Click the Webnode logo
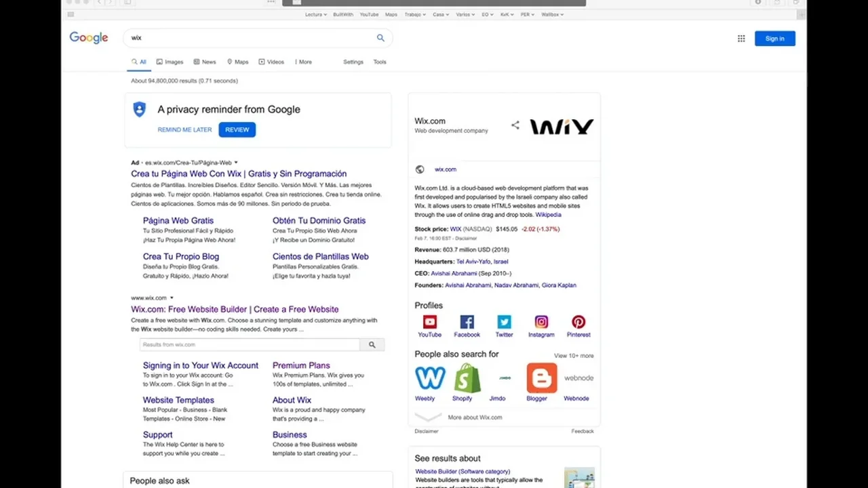Image resolution: width=868 pixels, height=488 pixels. 578,378
